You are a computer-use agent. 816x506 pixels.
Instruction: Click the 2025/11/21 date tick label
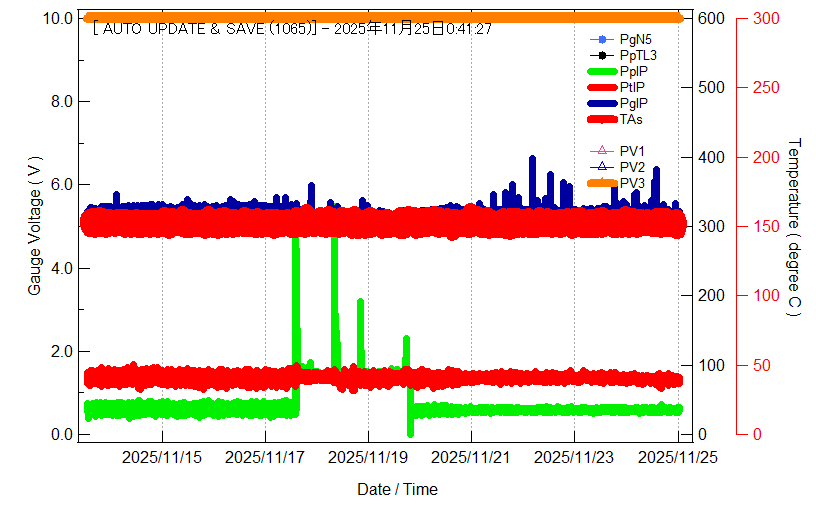(x=471, y=457)
